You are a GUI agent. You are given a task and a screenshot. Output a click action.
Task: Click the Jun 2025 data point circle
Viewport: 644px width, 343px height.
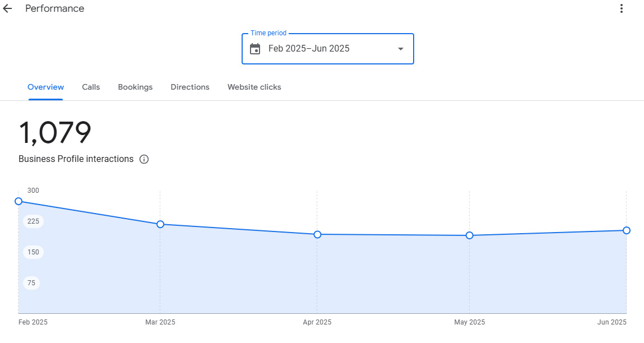[x=627, y=230]
